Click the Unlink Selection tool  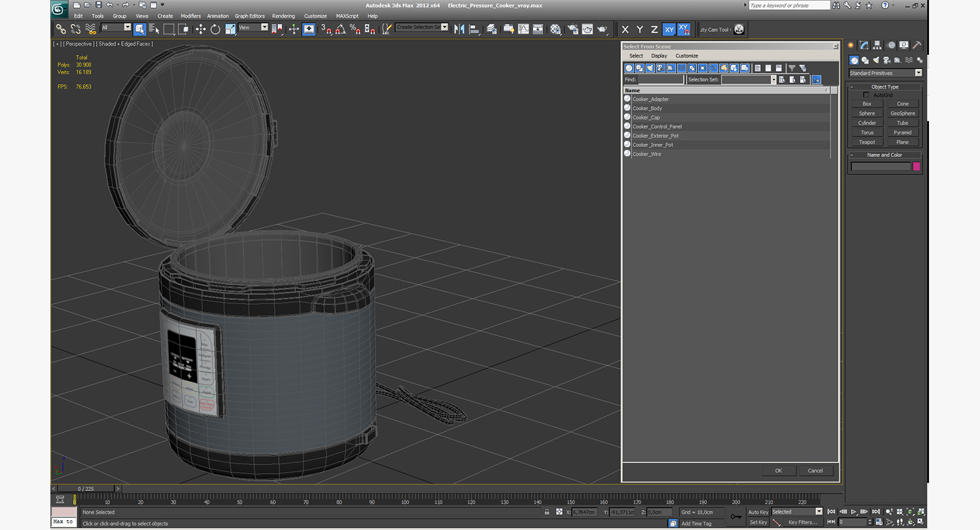tap(75, 29)
